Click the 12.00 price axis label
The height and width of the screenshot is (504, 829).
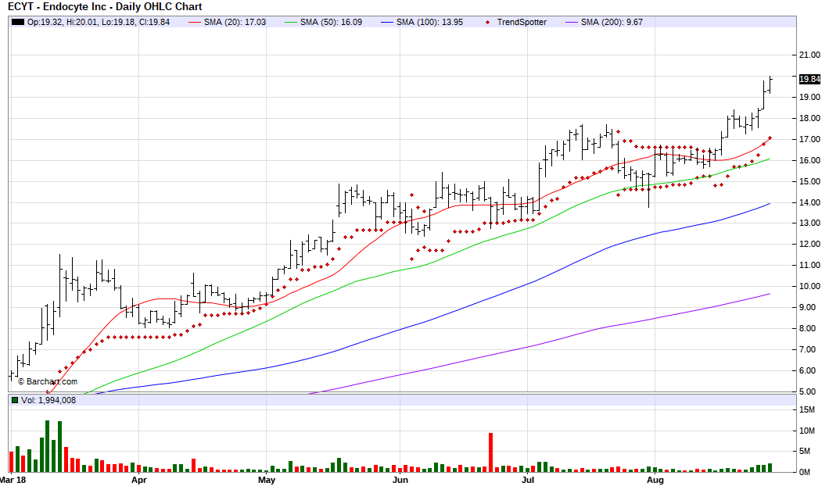pos(809,244)
